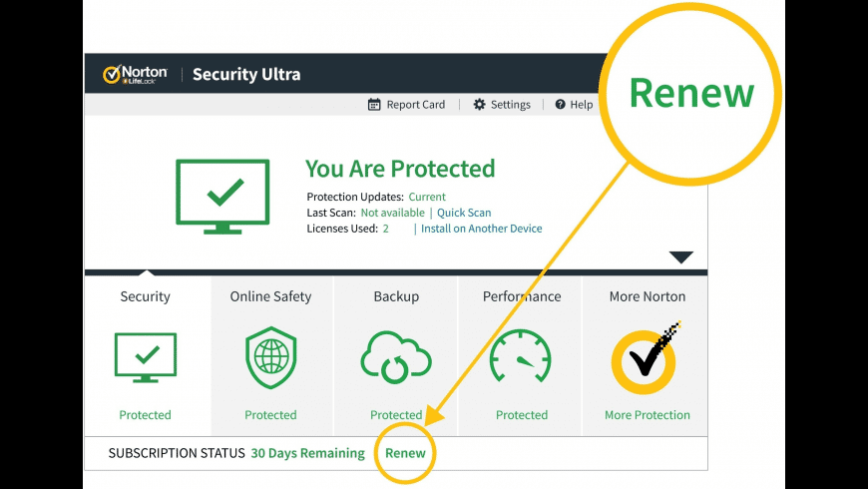Image resolution: width=868 pixels, height=489 pixels.
Task: Run a Quick Scan
Action: coord(464,213)
